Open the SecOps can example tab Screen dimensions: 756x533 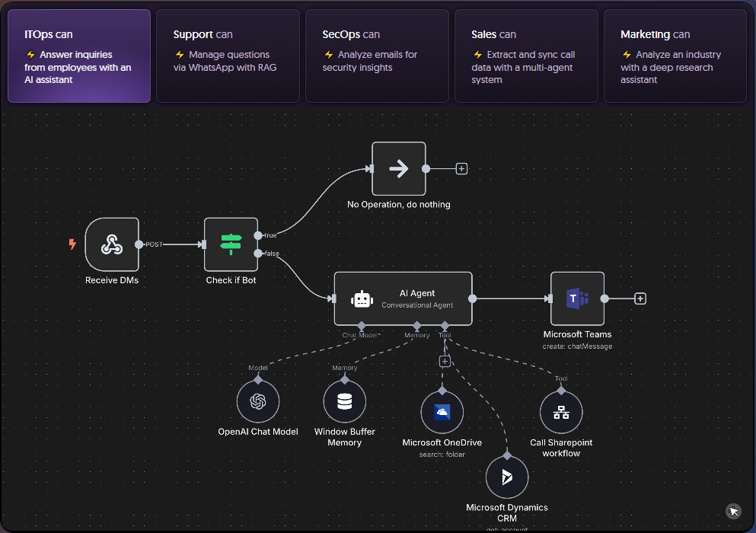point(377,54)
